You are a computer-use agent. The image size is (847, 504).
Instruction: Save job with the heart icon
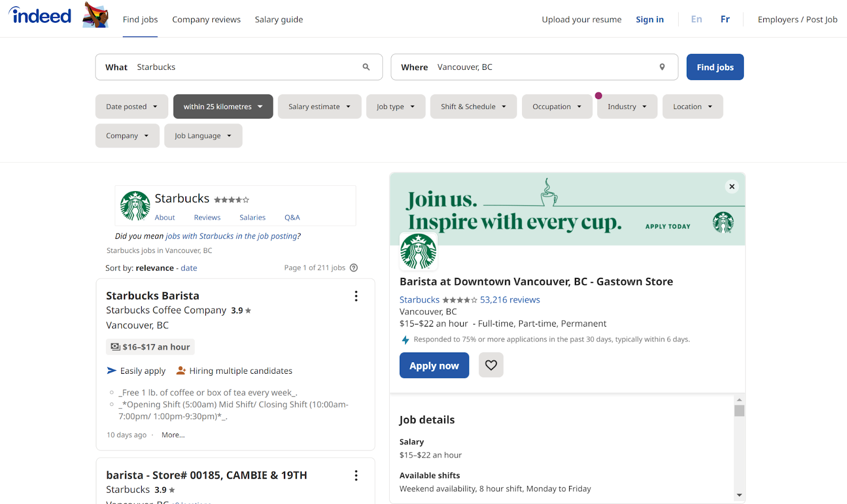pos(491,365)
